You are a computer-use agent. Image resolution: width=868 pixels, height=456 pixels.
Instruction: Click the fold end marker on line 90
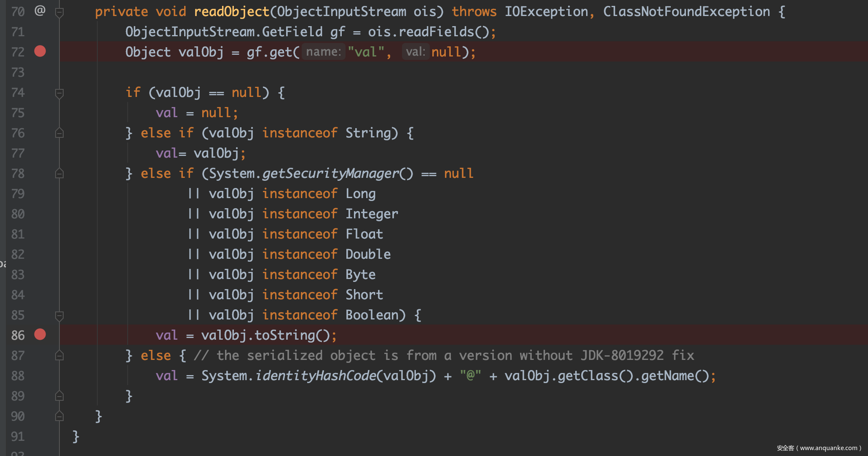point(59,416)
